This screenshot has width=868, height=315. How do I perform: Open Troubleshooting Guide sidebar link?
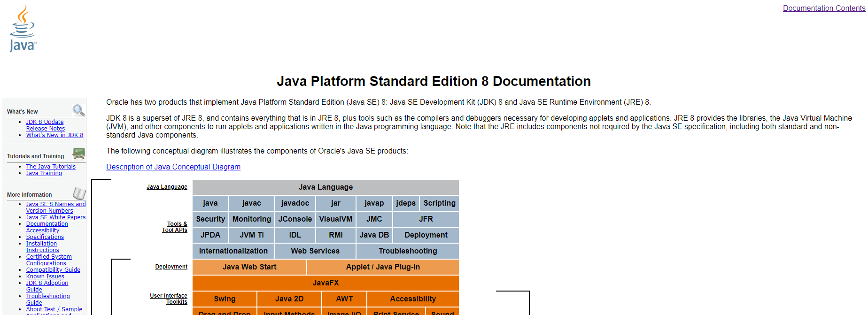pos(48,299)
